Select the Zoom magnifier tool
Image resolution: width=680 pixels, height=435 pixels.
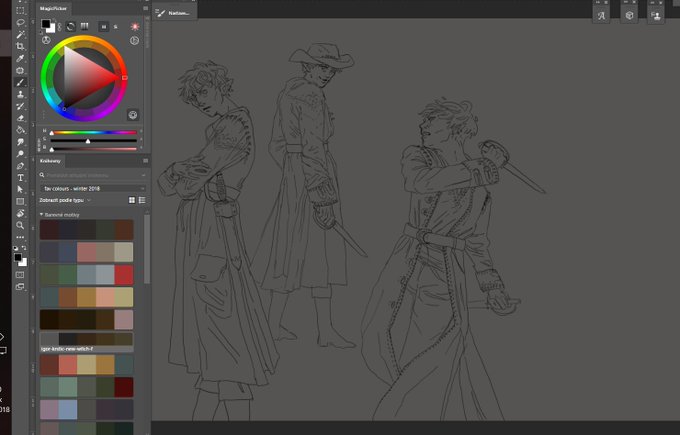pos(20,226)
